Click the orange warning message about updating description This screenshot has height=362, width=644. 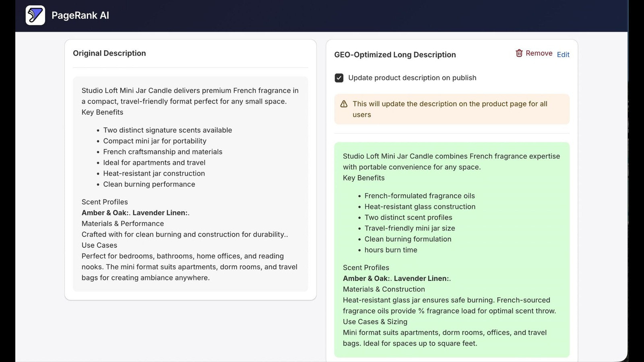pyautogui.click(x=452, y=109)
